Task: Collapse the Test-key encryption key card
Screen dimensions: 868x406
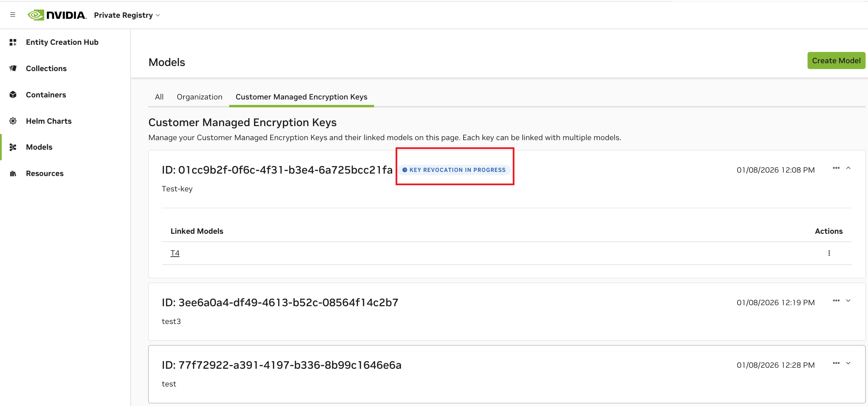Action: [848, 168]
